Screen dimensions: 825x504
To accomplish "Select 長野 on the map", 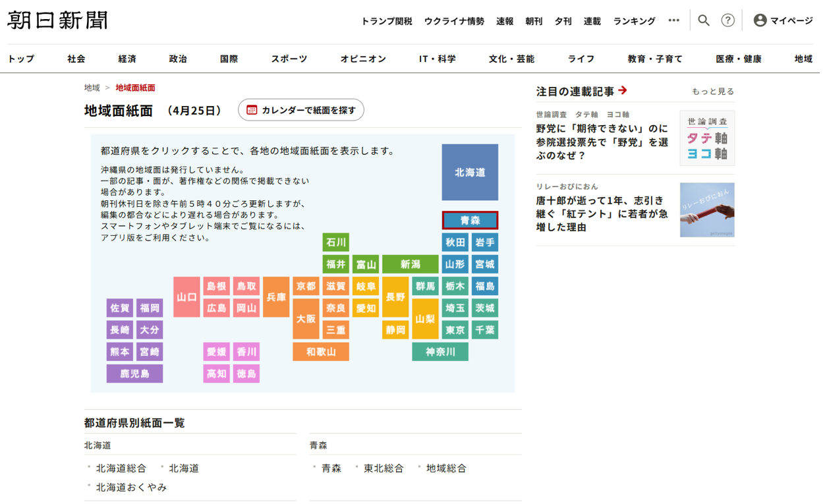I will pos(399,298).
